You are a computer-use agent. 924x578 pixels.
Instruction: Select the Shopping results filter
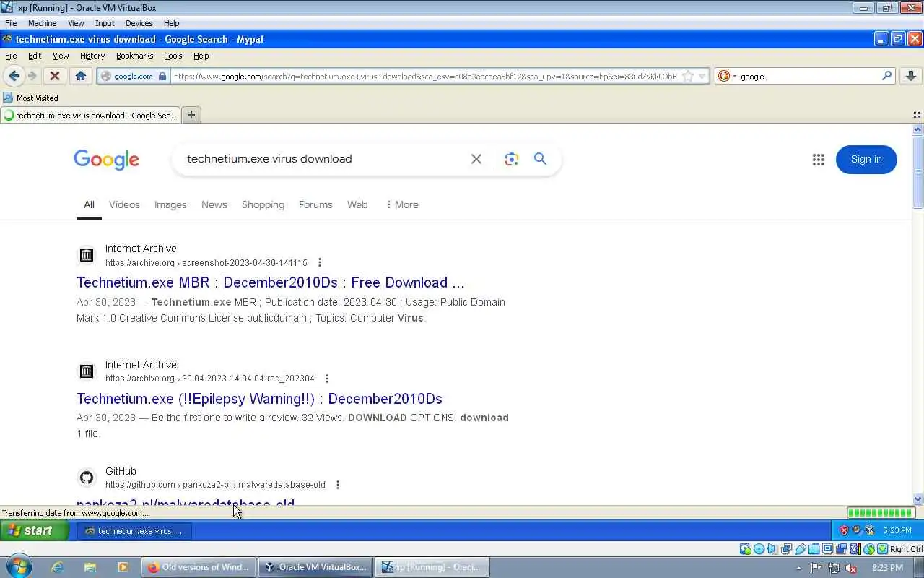[x=263, y=204]
